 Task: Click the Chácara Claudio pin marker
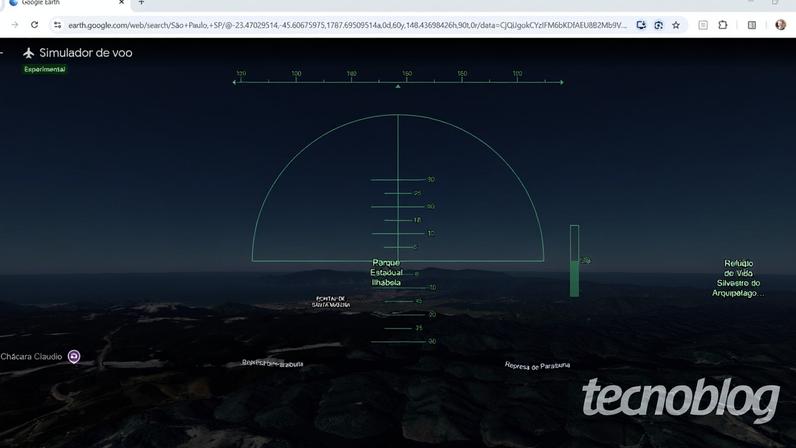click(x=74, y=357)
